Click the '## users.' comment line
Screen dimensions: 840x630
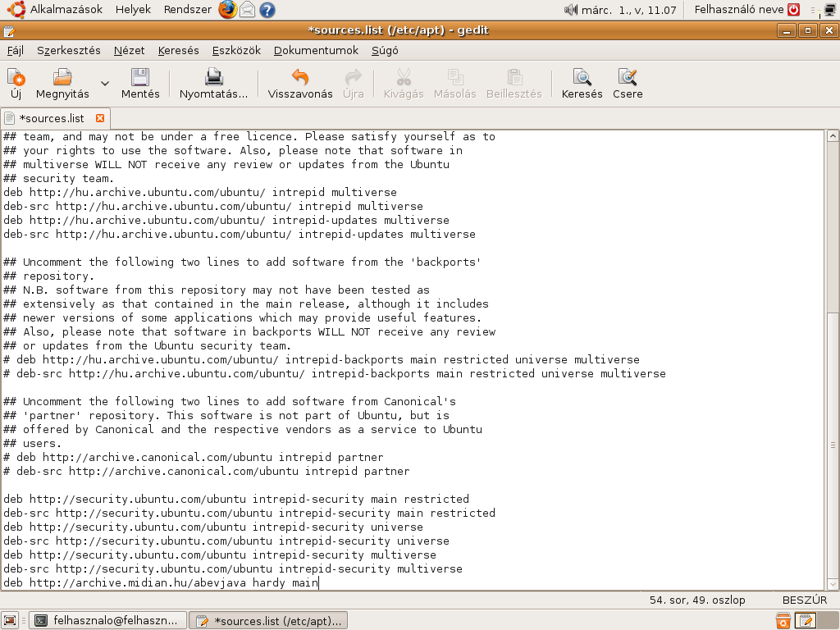[33, 444]
